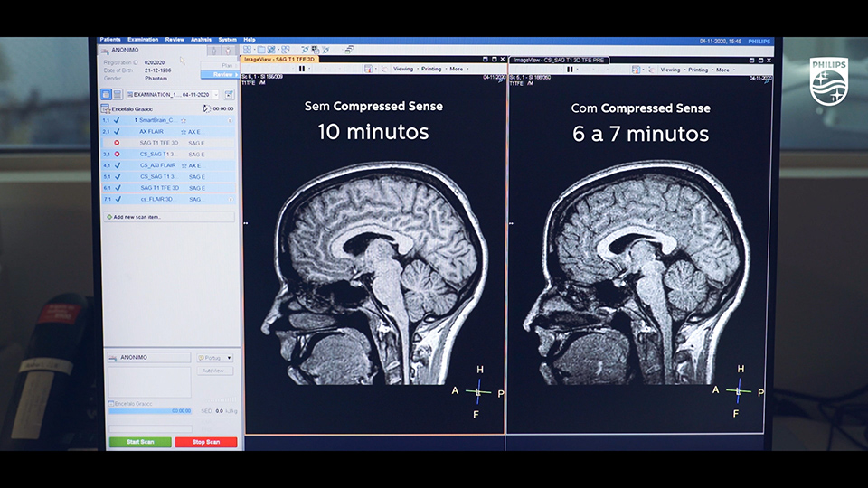Expand the EXAMINATION_1 date dropdown

tap(215, 94)
